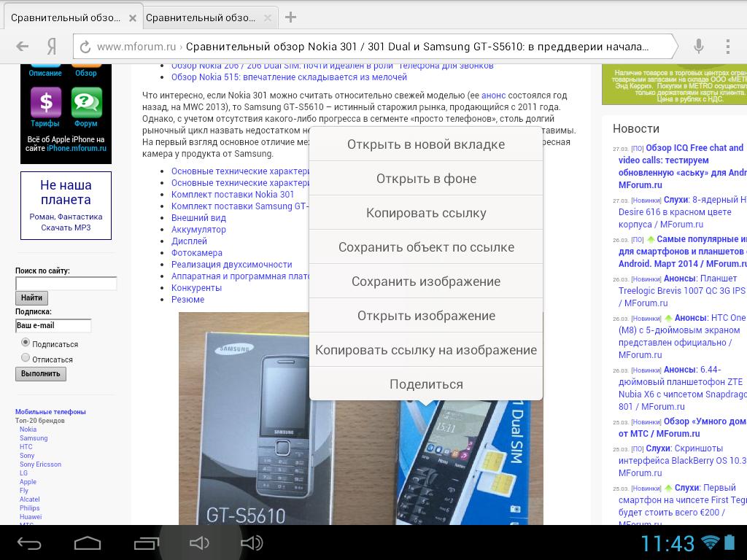Jump to Внешний вид section

tap(198, 217)
